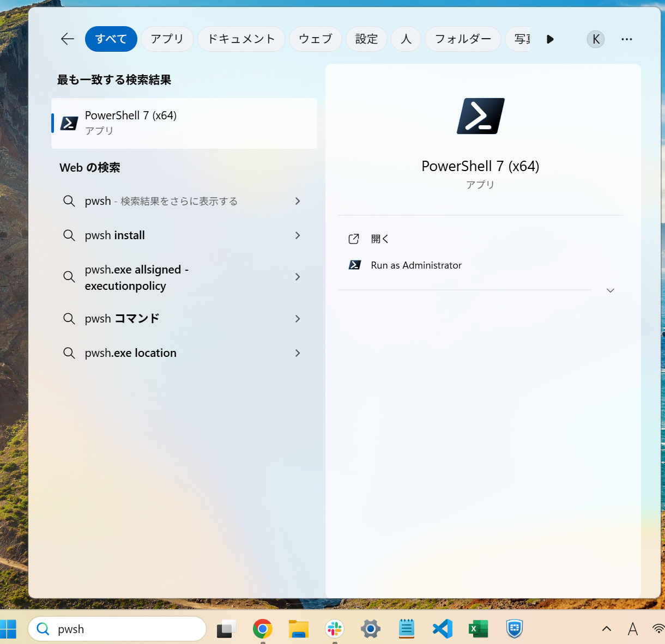Click large PowerShell logo in preview pane
Image resolution: width=665 pixels, height=644 pixels.
click(481, 116)
